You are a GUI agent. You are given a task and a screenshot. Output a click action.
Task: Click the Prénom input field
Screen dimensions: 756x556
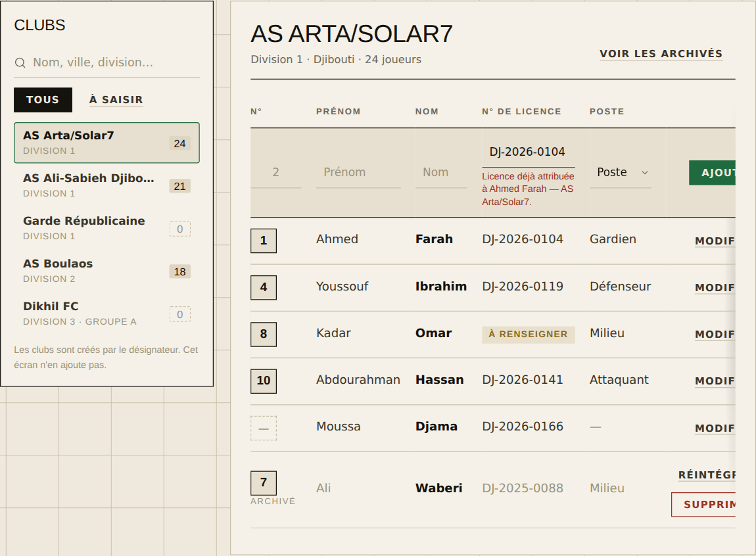358,172
